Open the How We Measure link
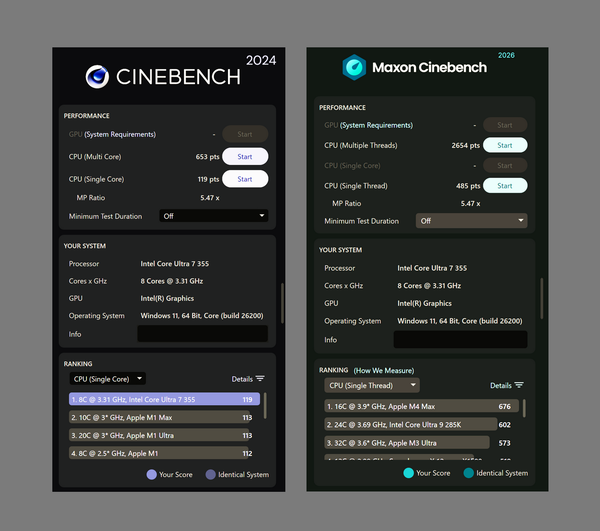 click(x=384, y=370)
